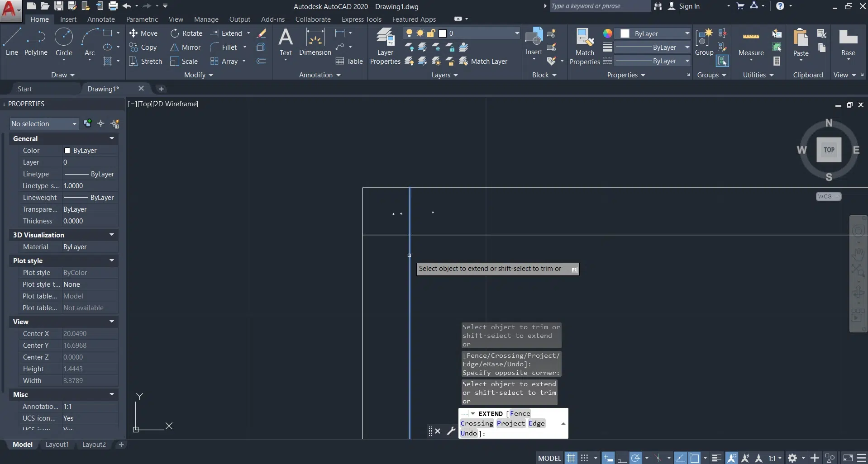Collapse the General properties section

pyautogui.click(x=111, y=138)
